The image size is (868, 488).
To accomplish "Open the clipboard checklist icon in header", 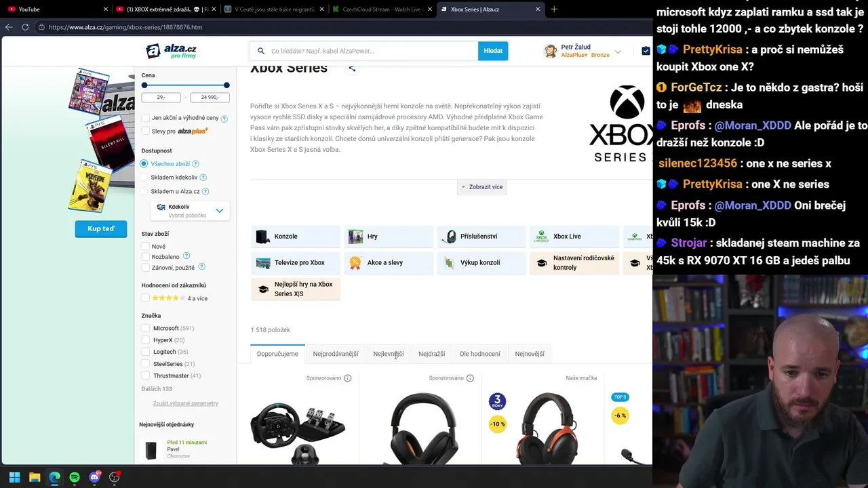I will point(646,51).
